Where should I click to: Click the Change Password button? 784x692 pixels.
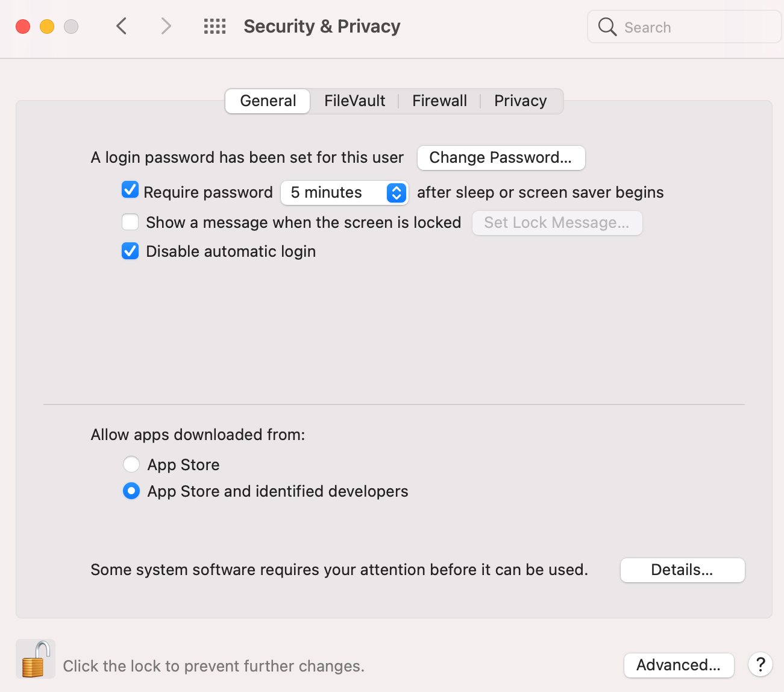click(501, 157)
